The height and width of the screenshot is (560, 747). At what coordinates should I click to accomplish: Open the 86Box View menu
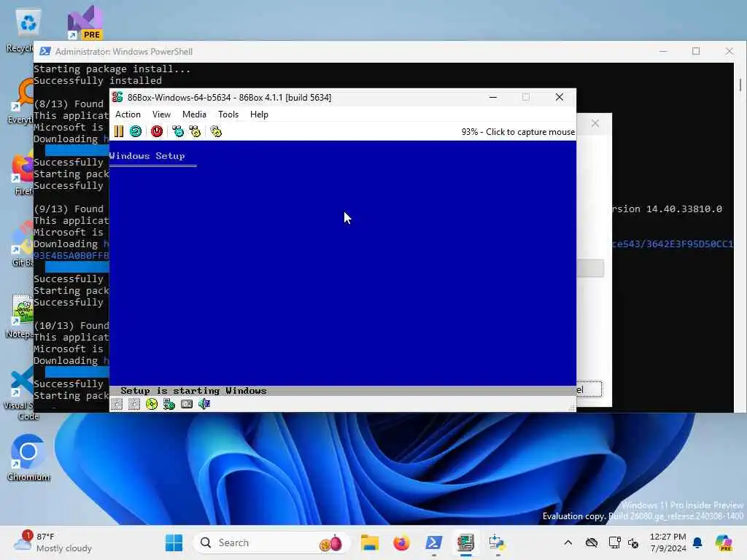(161, 114)
